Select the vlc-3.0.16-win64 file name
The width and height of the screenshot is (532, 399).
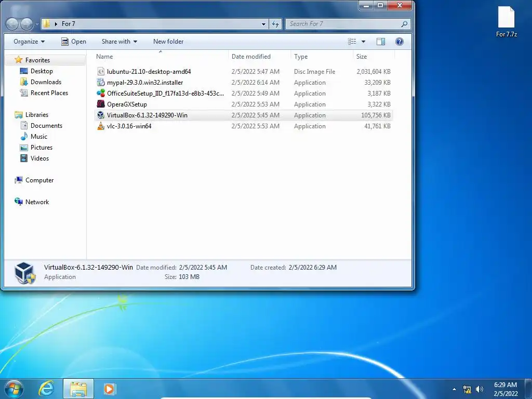tap(129, 126)
